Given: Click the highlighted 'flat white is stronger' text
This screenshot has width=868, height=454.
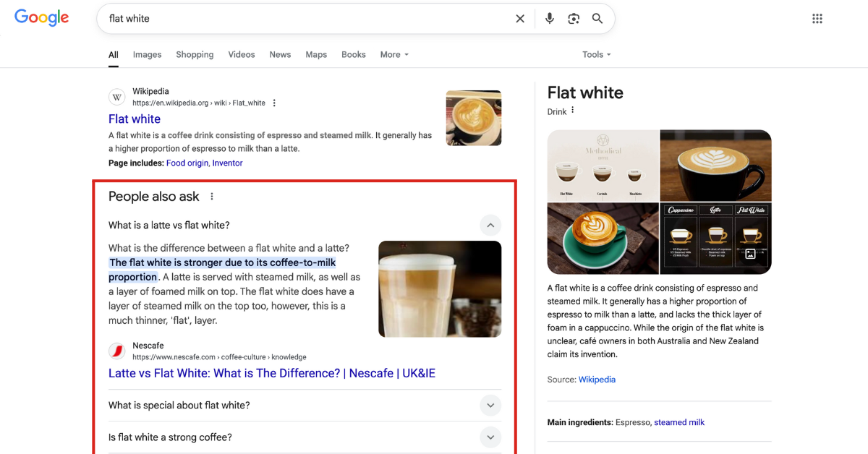Looking at the screenshot, I should (222, 270).
